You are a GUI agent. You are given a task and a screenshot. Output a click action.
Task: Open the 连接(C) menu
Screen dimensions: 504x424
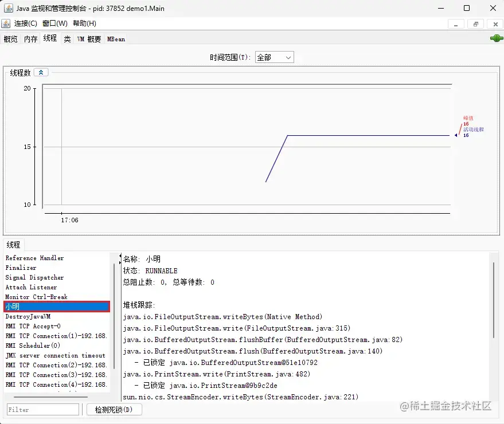click(x=25, y=23)
